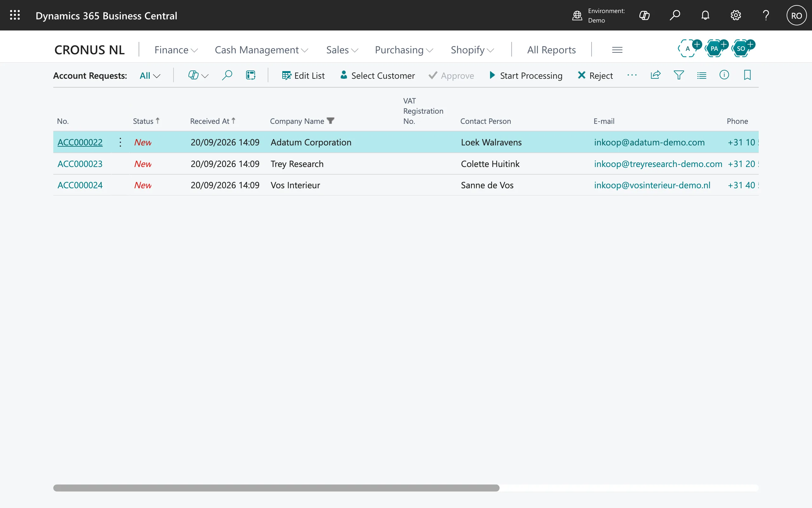Click the Environment globe icon
The image size is (812, 508).
coord(577,16)
